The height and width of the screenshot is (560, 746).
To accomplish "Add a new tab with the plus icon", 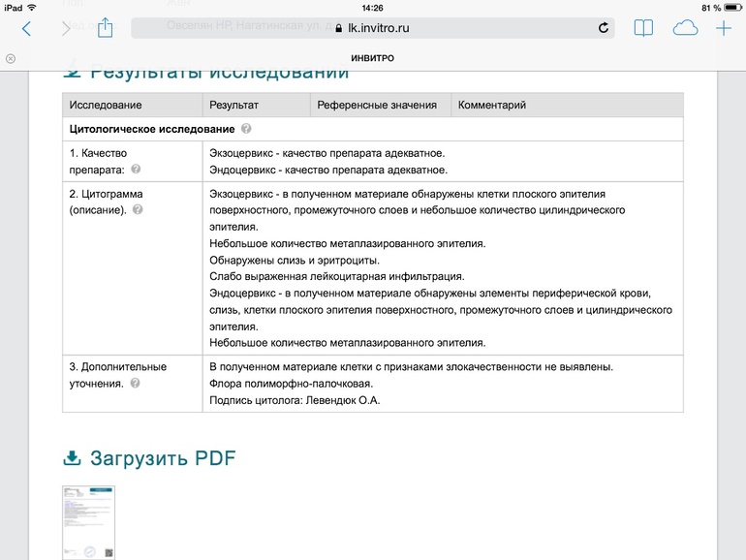I will point(724,28).
